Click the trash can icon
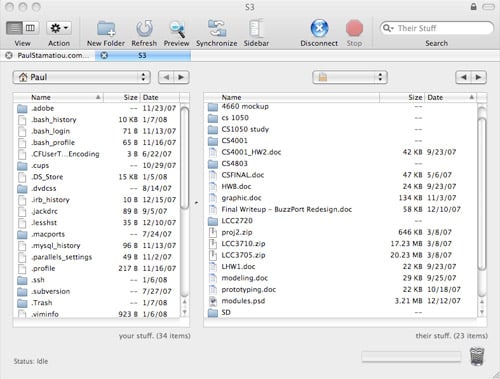 (x=477, y=357)
